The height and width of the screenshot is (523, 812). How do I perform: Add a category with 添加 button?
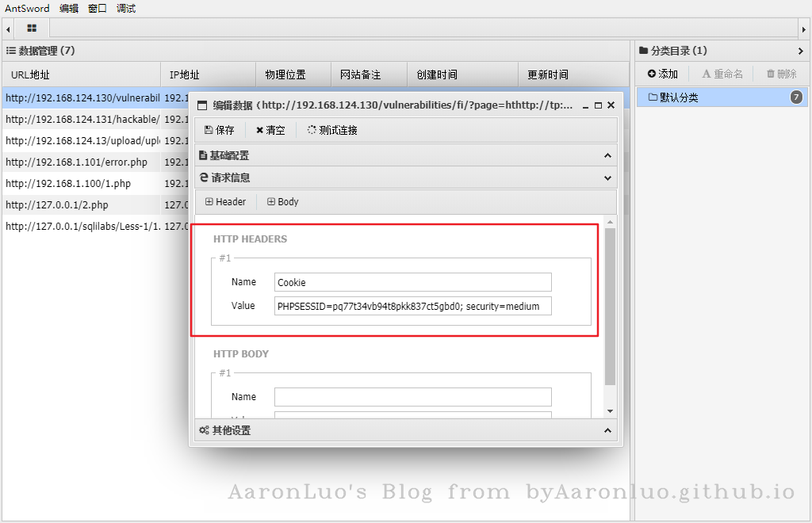(x=663, y=74)
